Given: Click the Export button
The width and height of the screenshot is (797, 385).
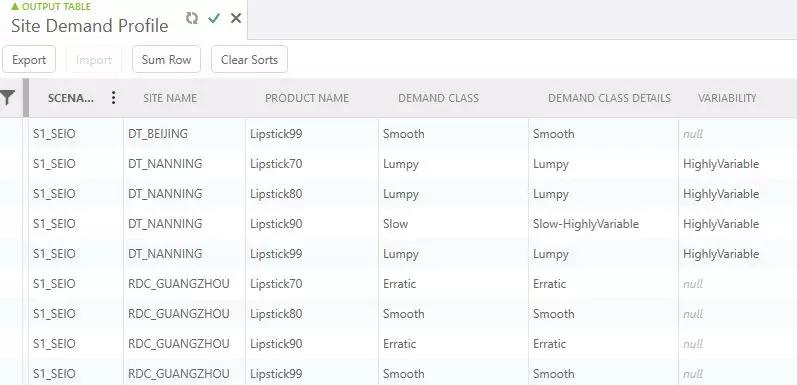Looking at the screenshot, I should [29, 60].
